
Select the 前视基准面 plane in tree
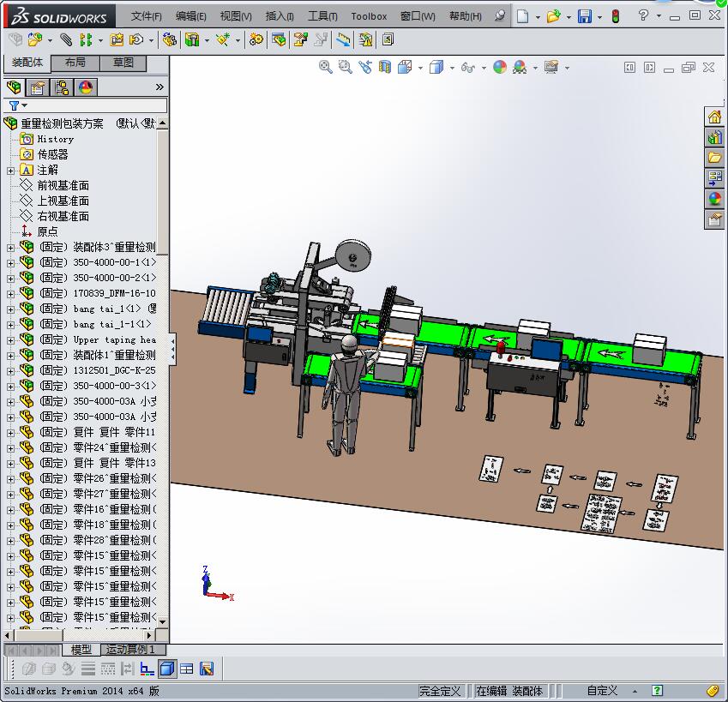(x=63, y=185)
